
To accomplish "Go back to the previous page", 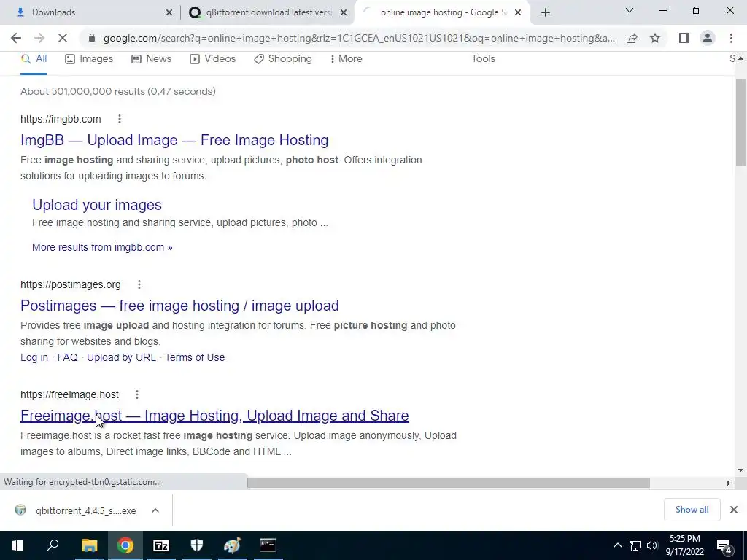I will [16, 38].
